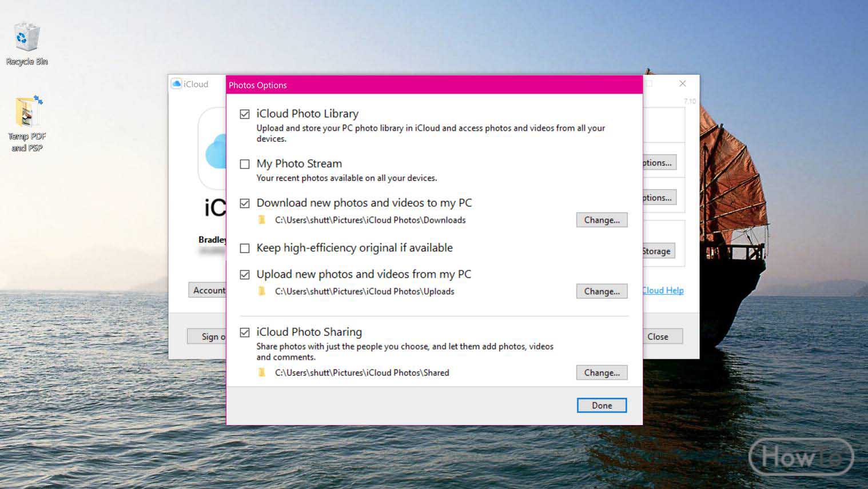This screenshot has width=868, height=489.
Task: Toggle Upload new photos and videos checkbox
Action: (245, 275)
